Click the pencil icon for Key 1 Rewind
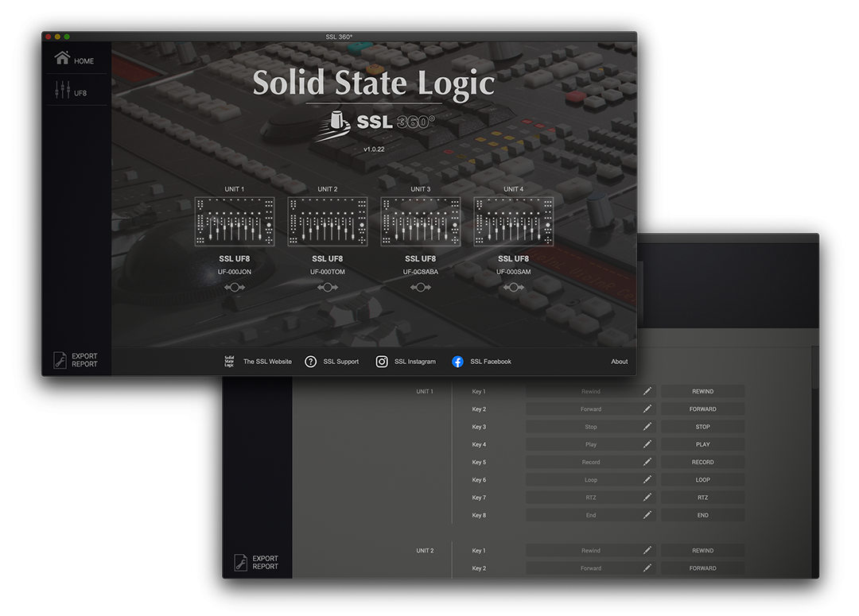The height and width of the screenshot is (616, 859). click(647, 391)
